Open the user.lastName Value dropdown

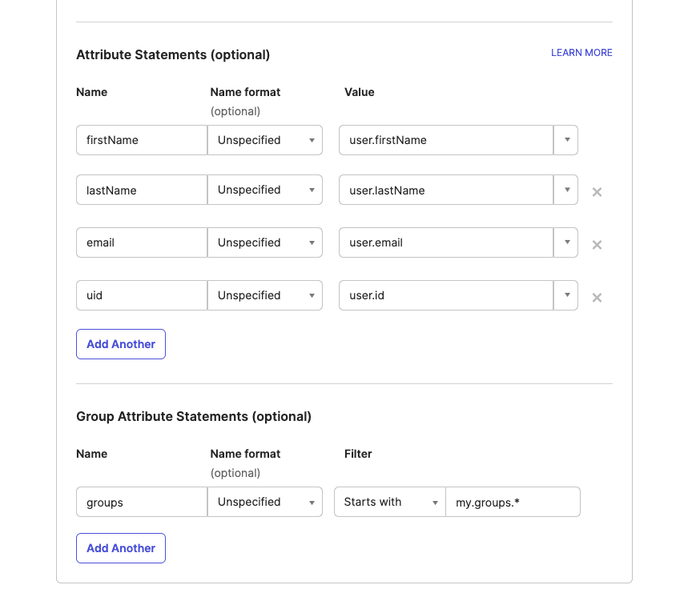click(566, 190)
